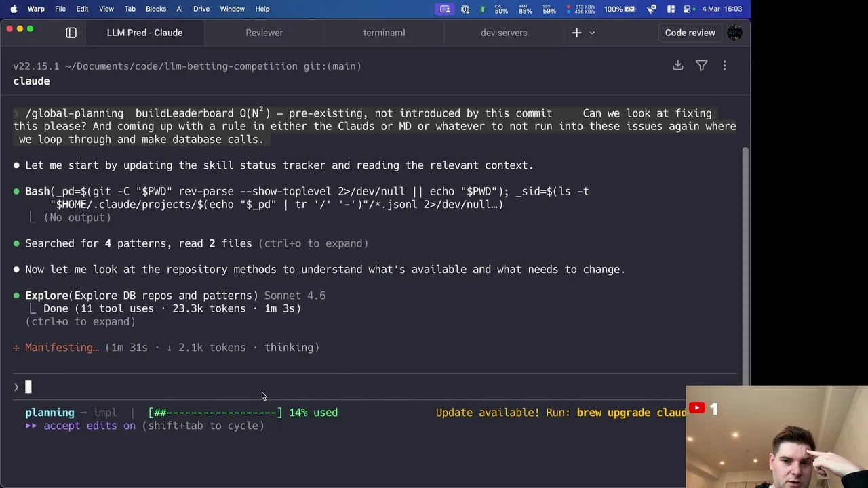Click the context usage progress bar
The width and height of the screenshot is (868, 488).
pos(215,413)
